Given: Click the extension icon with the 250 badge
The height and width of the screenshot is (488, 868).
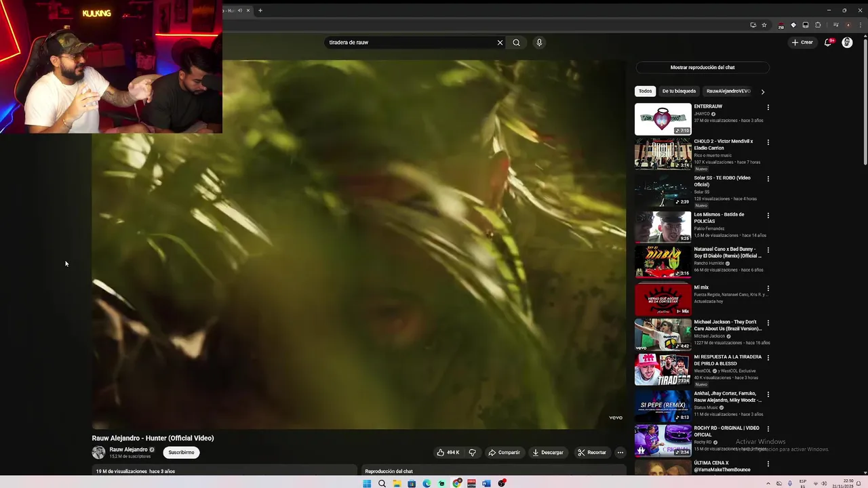Looking at the screenshot, I should pos(781,26).
